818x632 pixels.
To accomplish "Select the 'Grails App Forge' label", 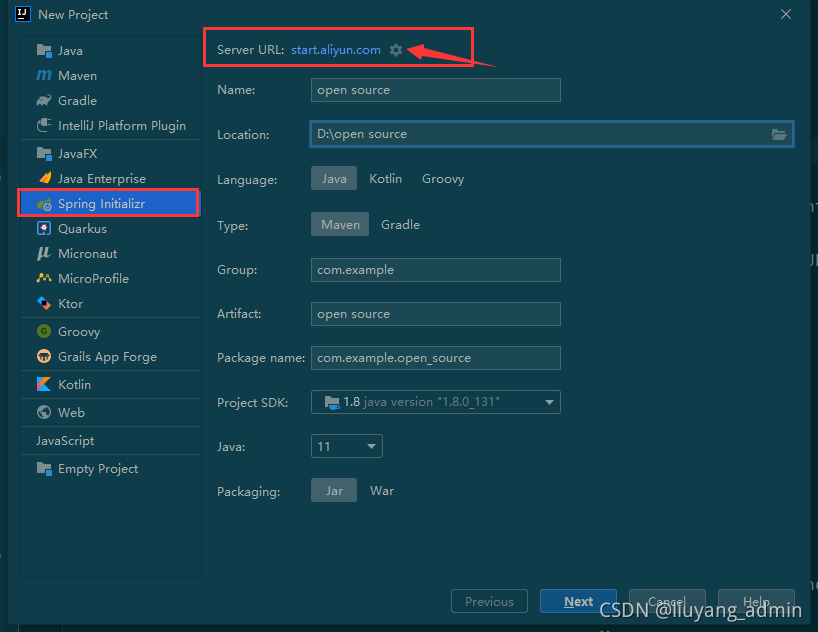I will [107, 356].
